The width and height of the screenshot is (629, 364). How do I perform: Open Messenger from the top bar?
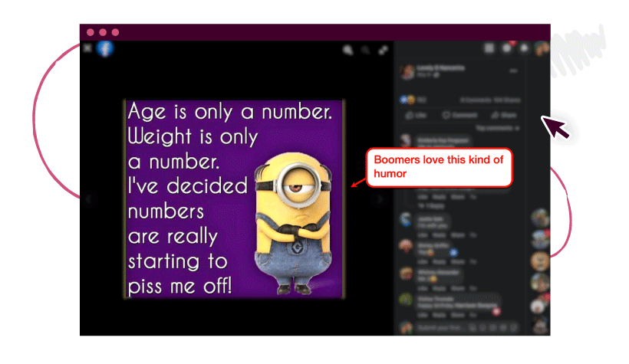507,48
